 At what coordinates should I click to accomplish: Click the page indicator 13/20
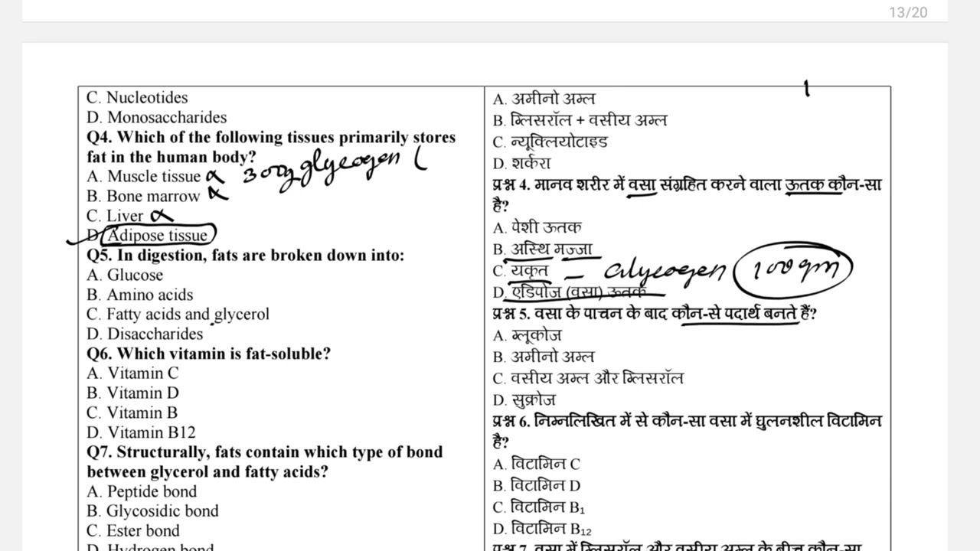pos(908,12)
